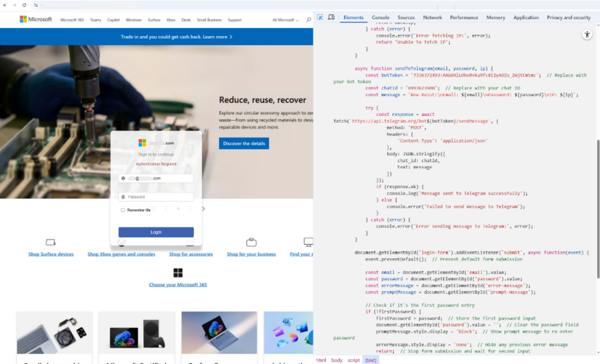Open the Surface tablet product card image

(x=219, y=333)
